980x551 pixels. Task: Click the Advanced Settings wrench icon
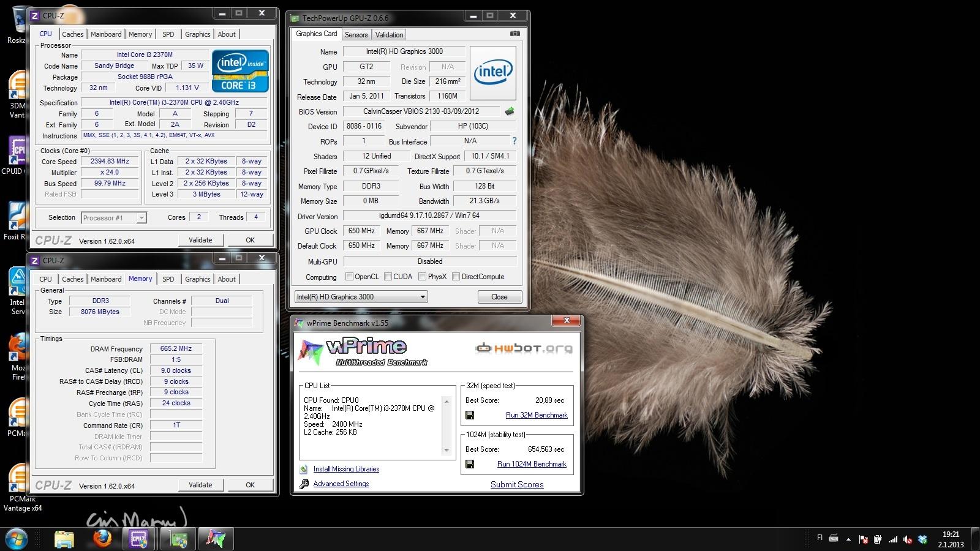(304, 484)
